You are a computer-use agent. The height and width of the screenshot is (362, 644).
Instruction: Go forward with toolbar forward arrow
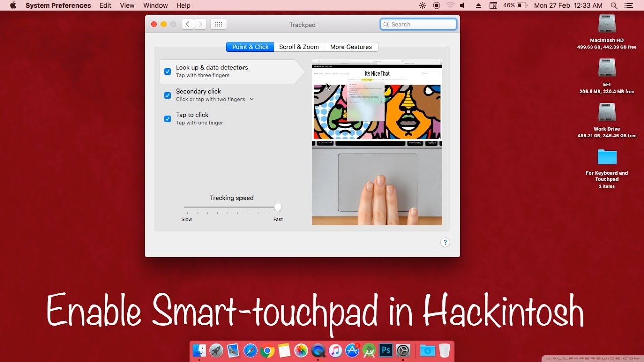[200, 24]
